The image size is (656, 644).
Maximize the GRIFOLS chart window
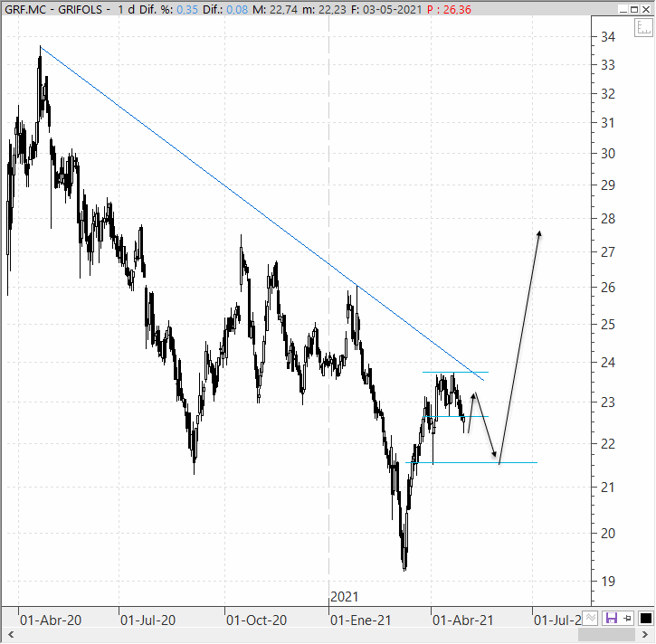click(x=633, y=9)
